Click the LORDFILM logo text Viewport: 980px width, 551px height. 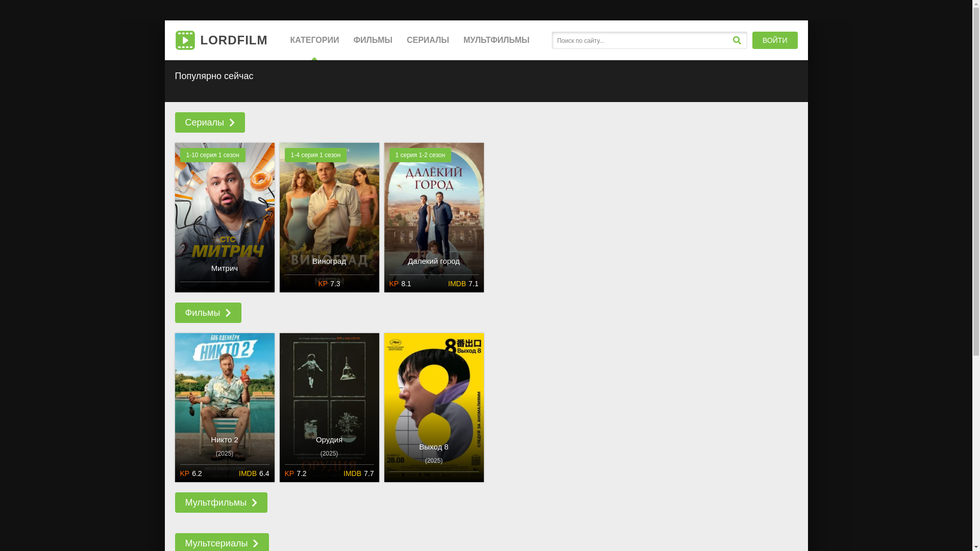pos(234,40)
